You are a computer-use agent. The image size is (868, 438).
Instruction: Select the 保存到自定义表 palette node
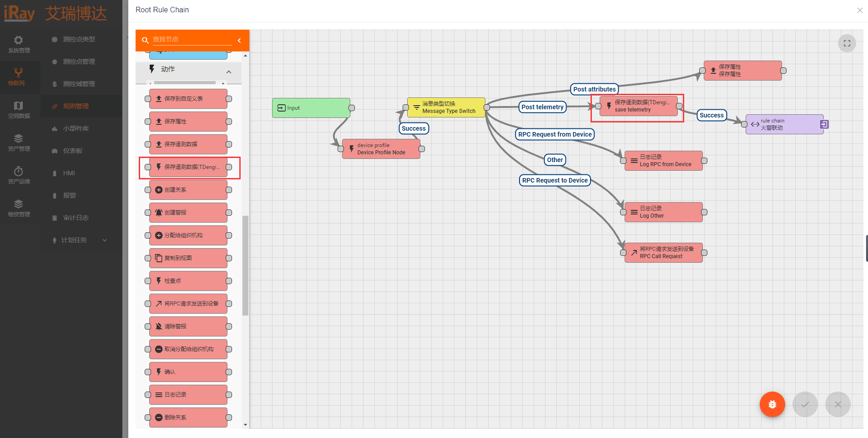click(188, 99)
